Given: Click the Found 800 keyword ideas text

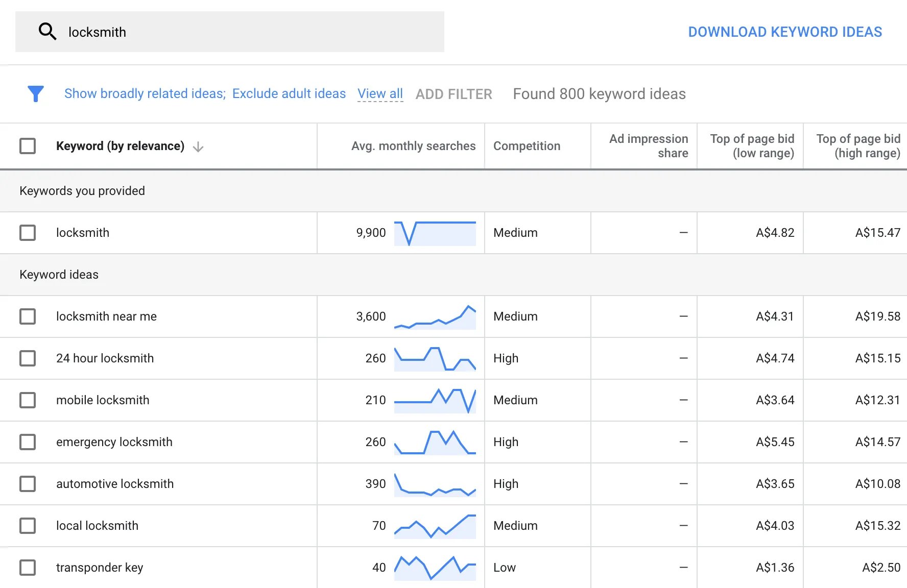Looking at the screenshot, I should coord(599,94).
